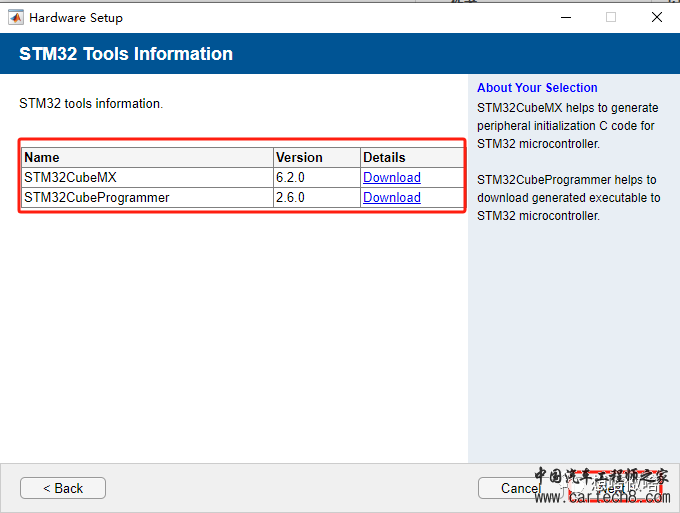Click the MATLAB icon in title bar
The height and width of the screenshot is (513, 680).
16,18
